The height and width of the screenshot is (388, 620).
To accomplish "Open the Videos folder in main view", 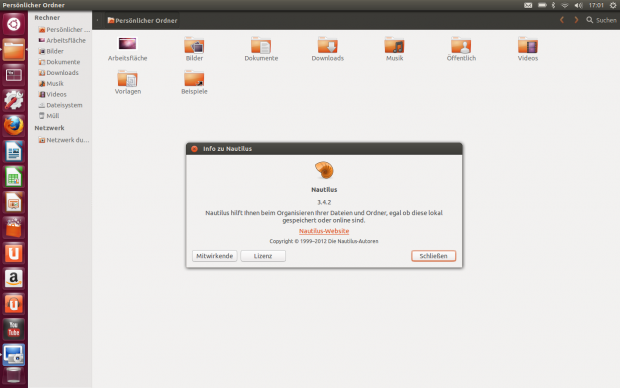I will click(x=528, y=45).
